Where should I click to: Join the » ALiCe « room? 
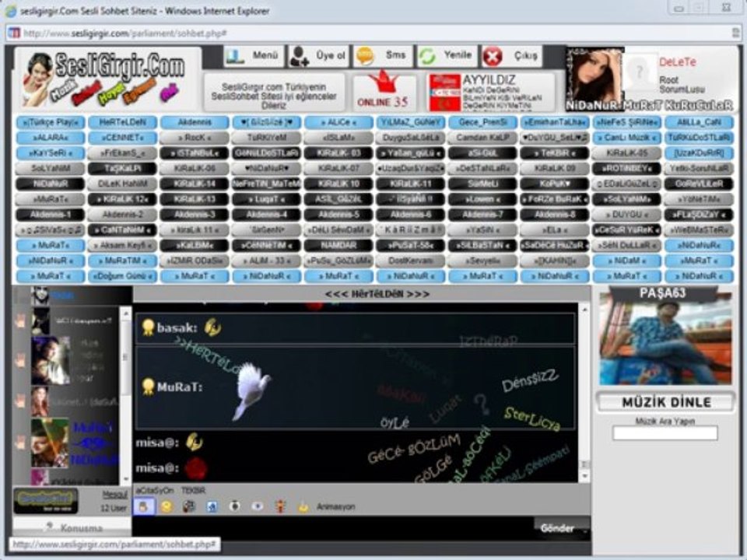point(338,122)
